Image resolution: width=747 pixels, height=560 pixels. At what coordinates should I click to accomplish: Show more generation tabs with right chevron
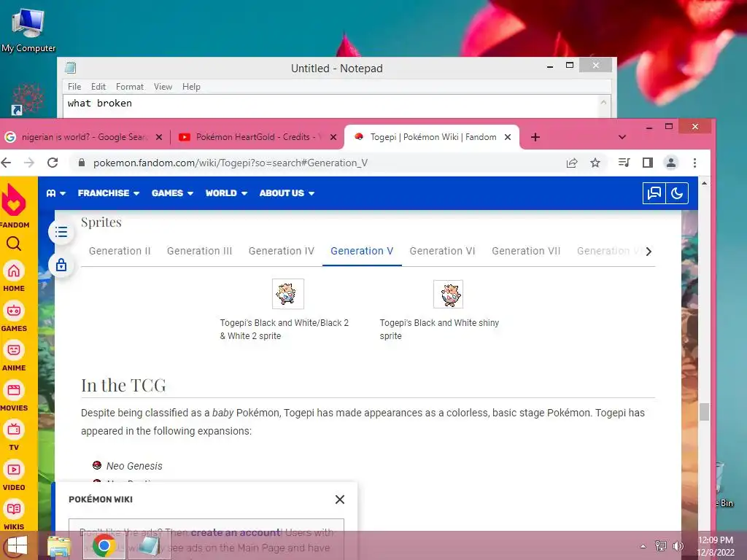tap(649, 252)
